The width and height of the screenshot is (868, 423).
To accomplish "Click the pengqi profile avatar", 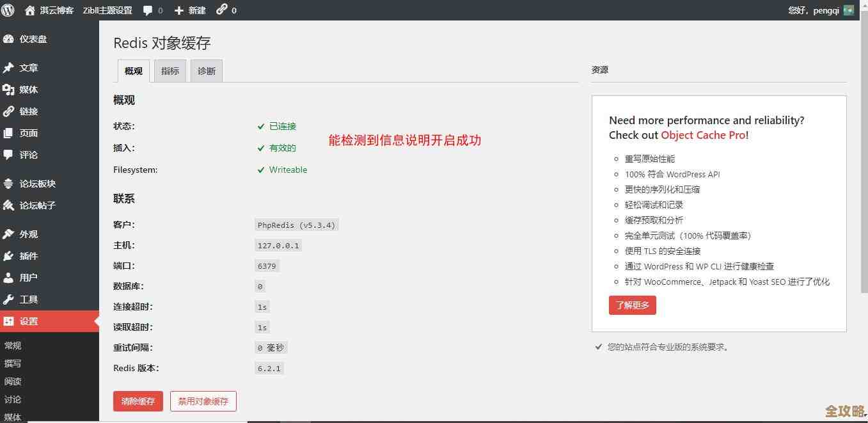I will pos(848,10).
